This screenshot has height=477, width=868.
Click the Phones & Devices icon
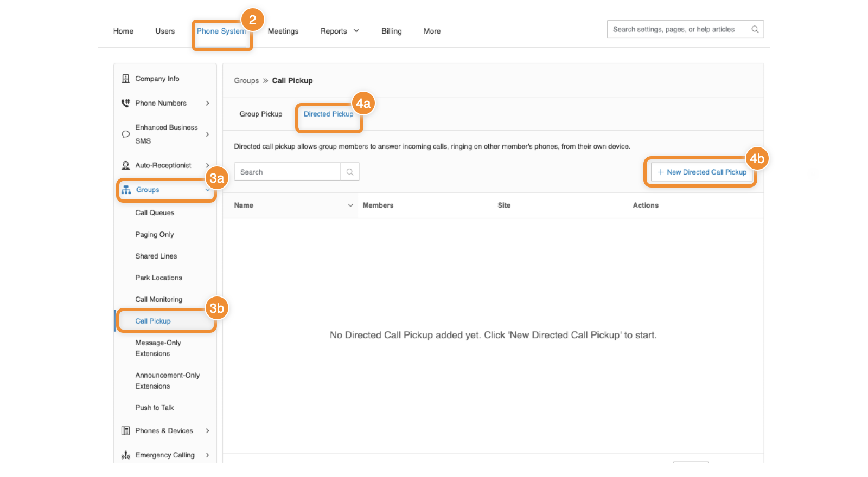[x=125, y=431]
